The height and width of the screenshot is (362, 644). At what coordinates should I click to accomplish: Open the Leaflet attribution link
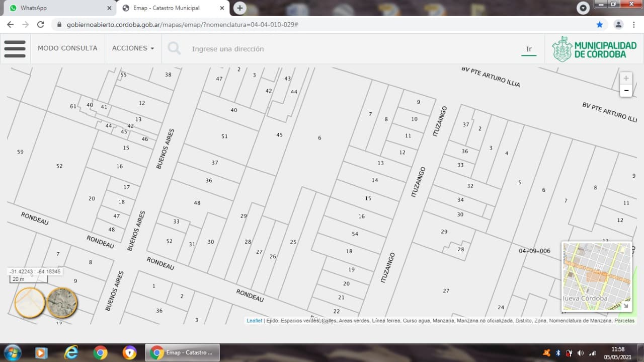pos(254,321)
